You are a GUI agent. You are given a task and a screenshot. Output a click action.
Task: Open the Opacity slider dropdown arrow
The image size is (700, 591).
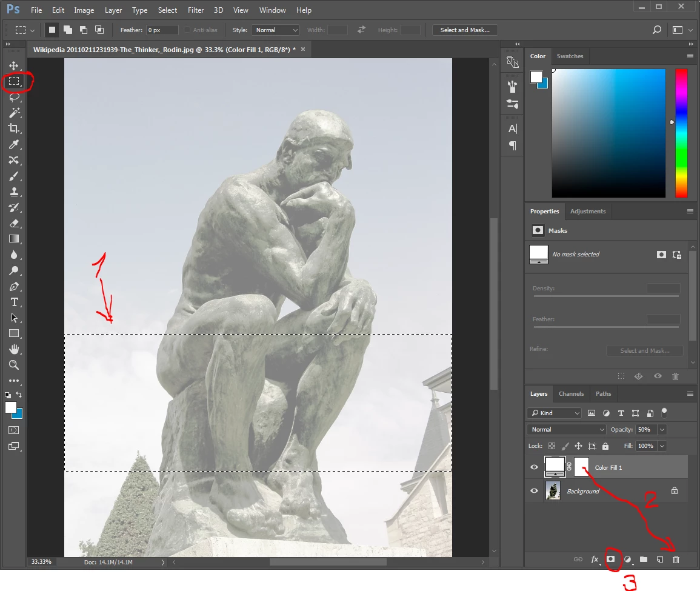click(x=662, y=429)
